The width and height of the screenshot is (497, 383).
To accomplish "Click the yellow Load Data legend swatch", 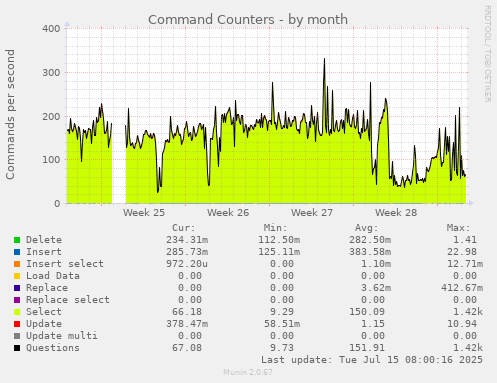I will 17,276.
